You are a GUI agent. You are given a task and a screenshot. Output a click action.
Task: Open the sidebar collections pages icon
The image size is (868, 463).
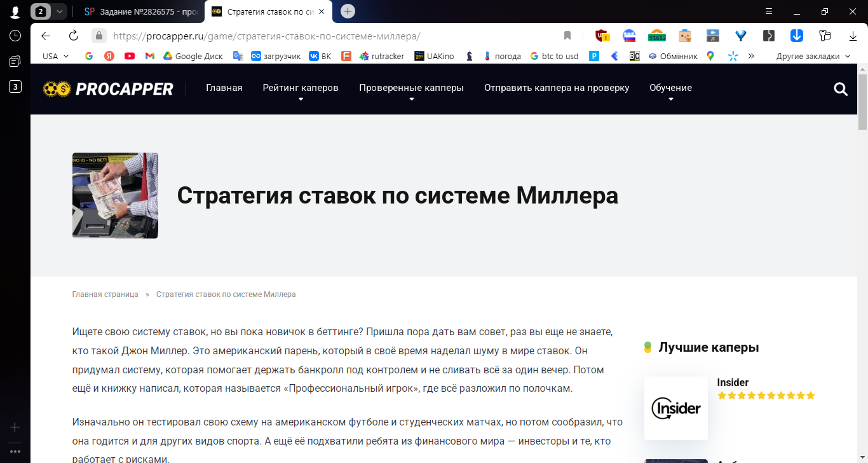[15, 61]
